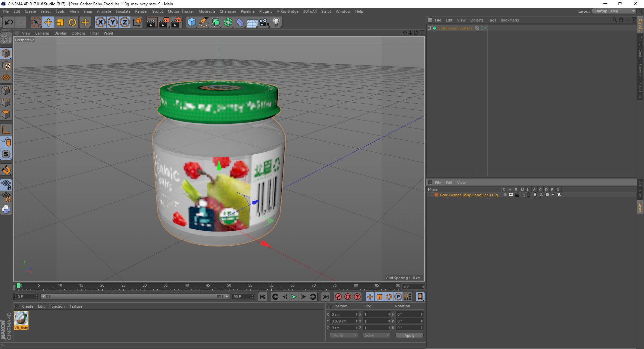The image size is (644, 349).
Task: Adjust Position X spinner arrows
Action: (357, 314)
